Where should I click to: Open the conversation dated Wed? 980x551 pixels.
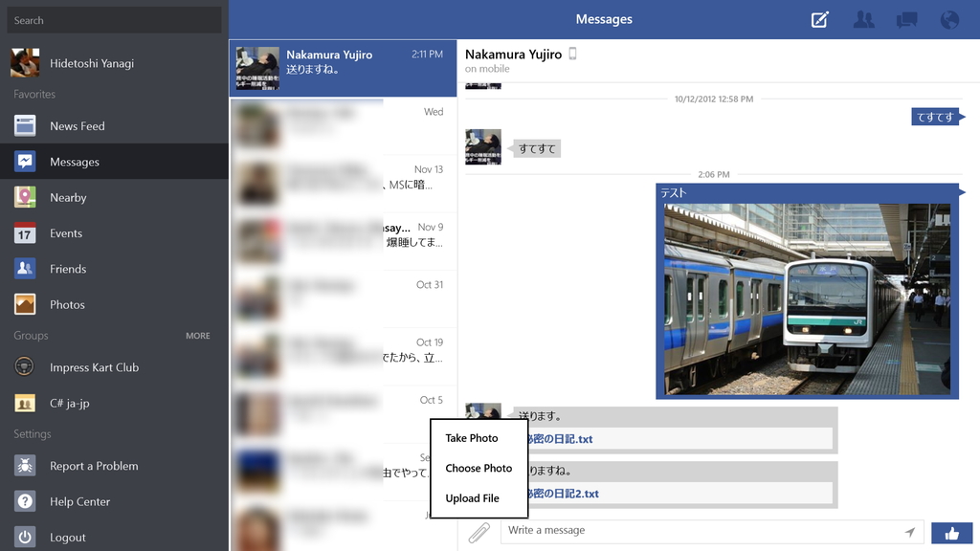click(344, 125)
